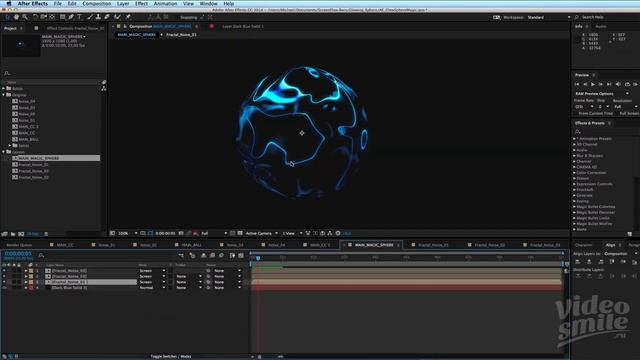Toggle preview audio mute speaker icon
This screenshot has height=360, width=640.
point(618,84)
